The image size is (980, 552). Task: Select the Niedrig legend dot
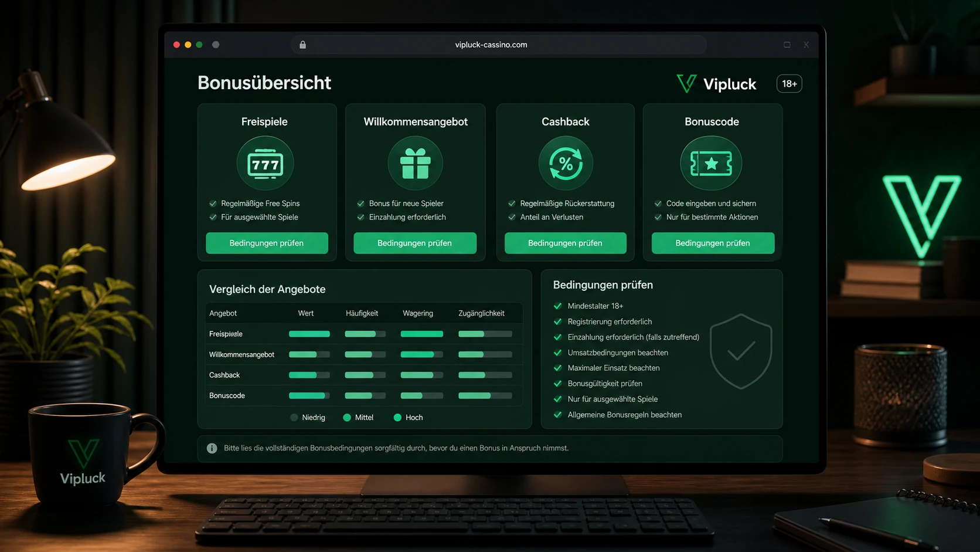pos(294,418)
